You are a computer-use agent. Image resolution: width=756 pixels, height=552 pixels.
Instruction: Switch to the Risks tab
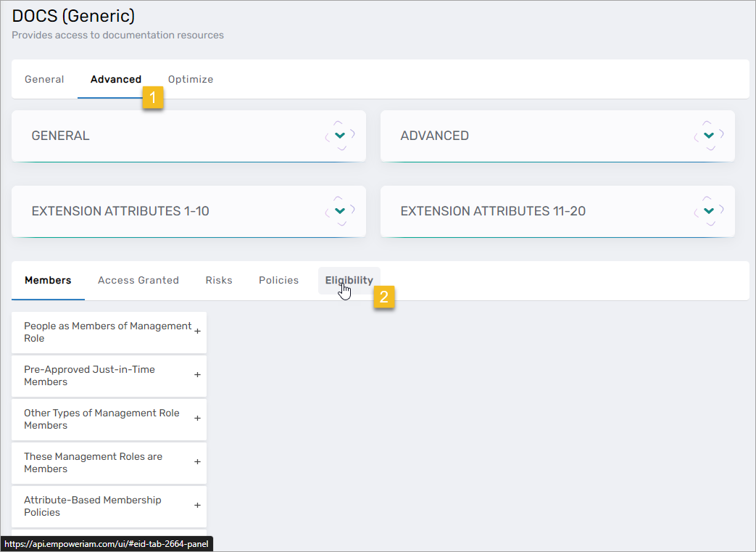(219, 281)
